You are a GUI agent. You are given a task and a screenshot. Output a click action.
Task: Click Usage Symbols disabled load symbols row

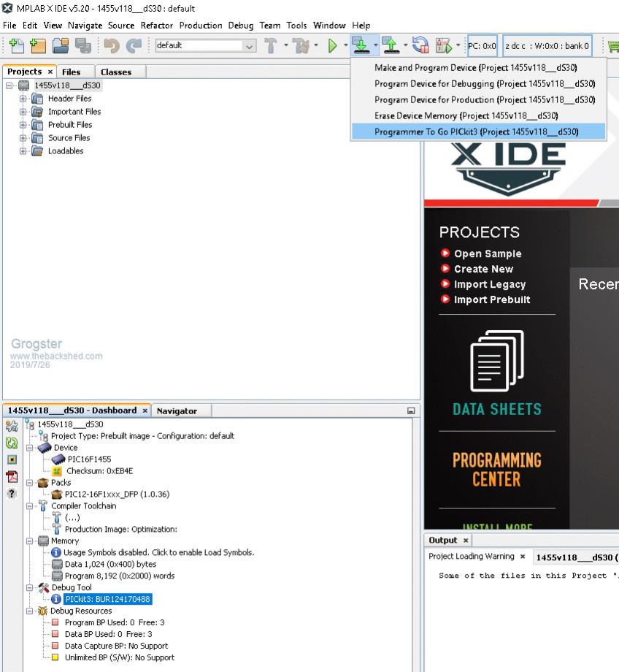click(x=158, y=552)
